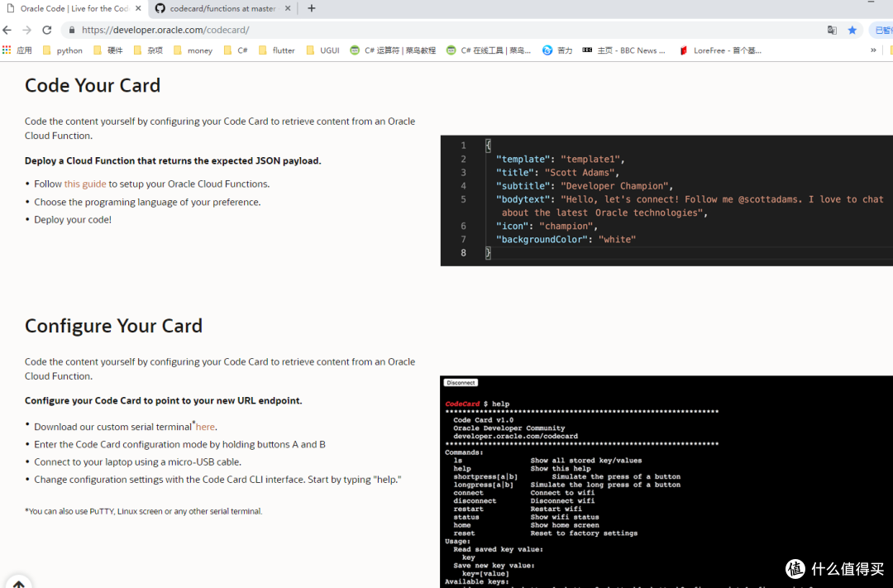
Task: Switch to the codecard/functions at master tab
Action: click(x=222, y=8)
